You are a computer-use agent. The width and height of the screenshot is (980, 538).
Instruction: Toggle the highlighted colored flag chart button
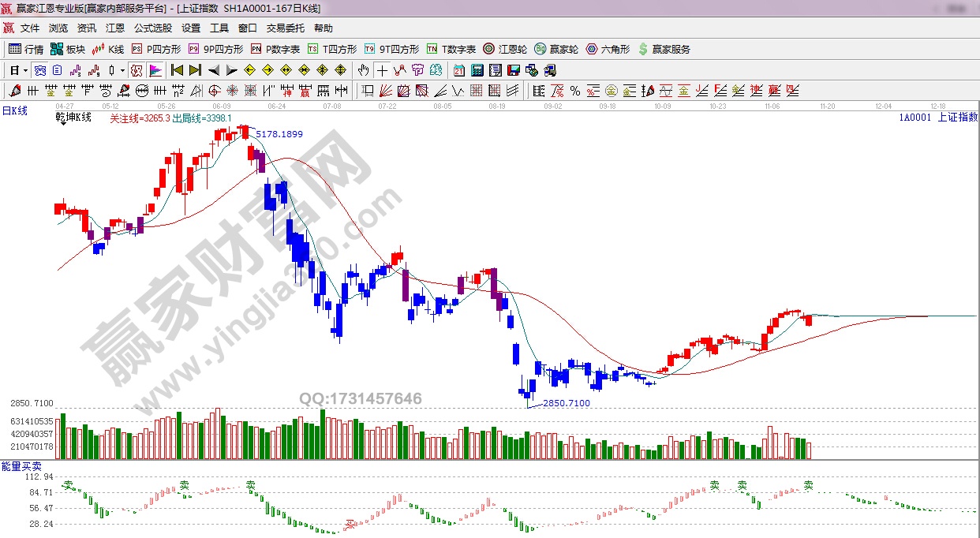155,70
